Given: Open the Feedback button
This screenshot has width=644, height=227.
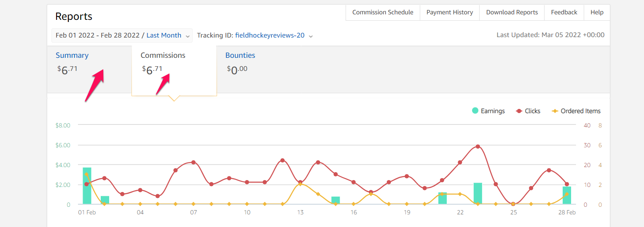Looking at the screenshot, I should pos(564,12).
